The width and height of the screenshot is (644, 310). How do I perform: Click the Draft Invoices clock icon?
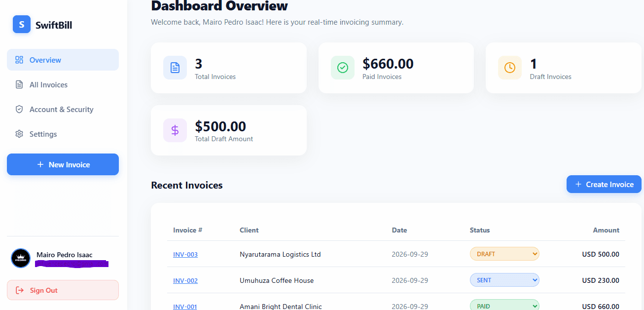[x=510, y=68]
